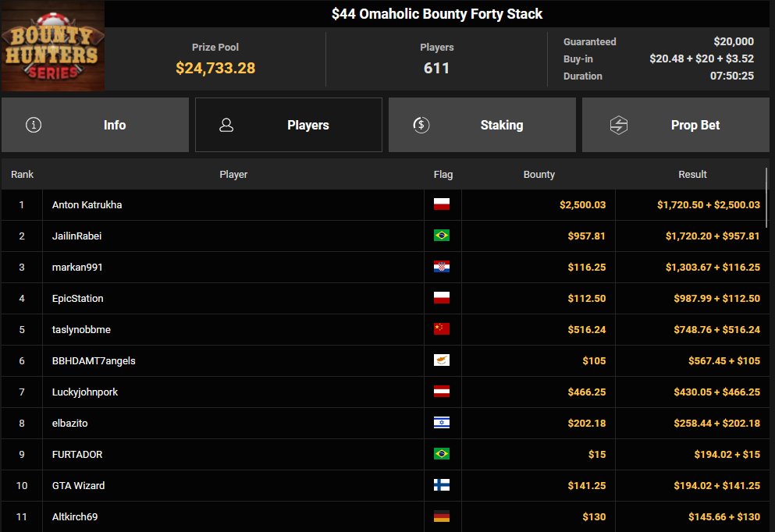Sort by the Rank column header
The width and height of the screenshot is (775, 532).
(x=22, y=175)
